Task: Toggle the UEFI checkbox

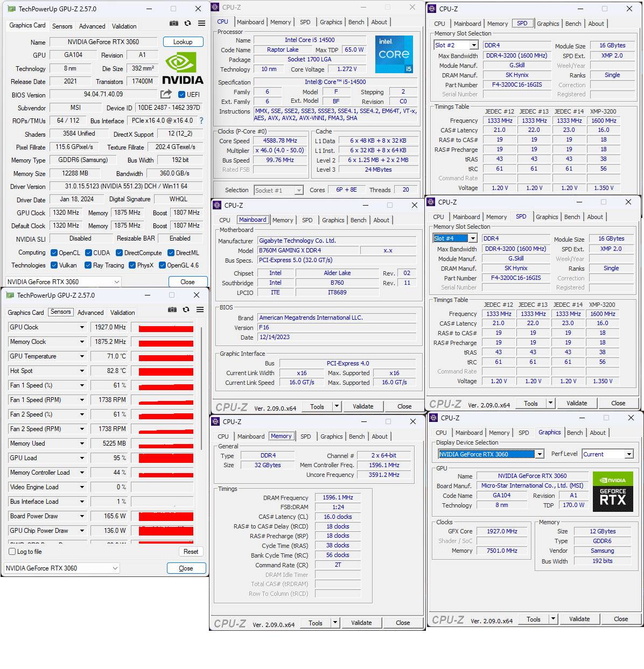Action: (181, 95)
